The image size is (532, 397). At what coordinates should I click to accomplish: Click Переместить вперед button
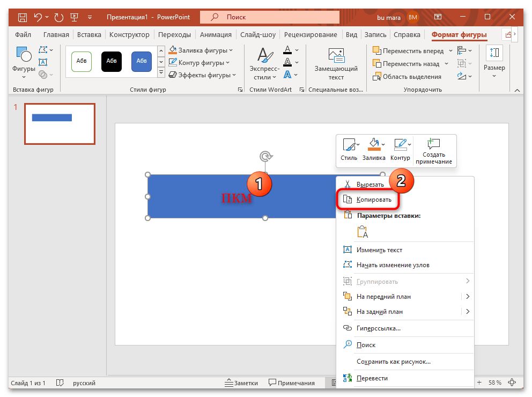pyautogui.click(x=409, y=51)
